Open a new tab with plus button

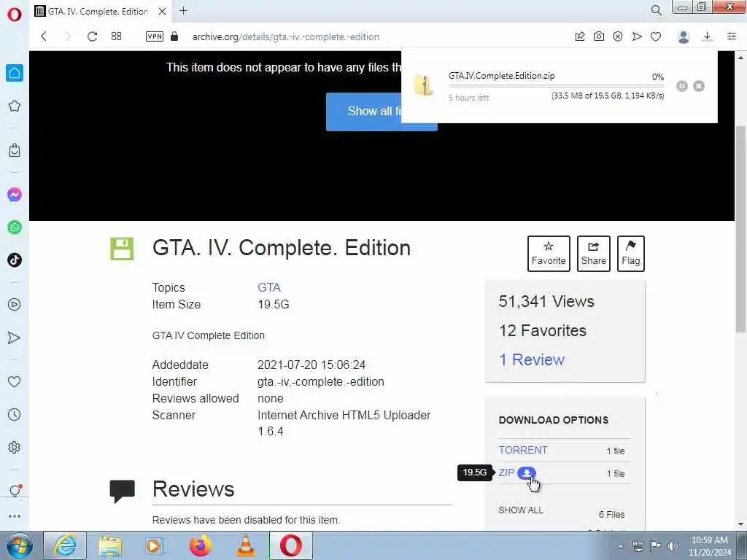tap(183, 10)
